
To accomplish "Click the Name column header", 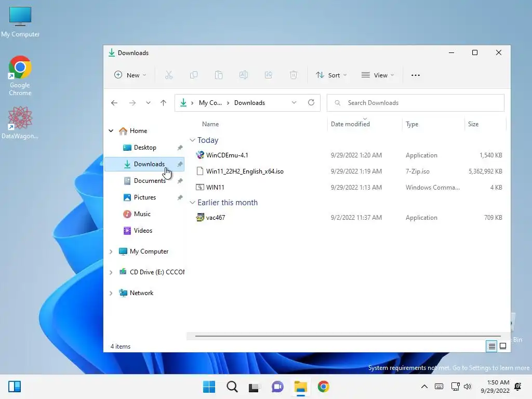I will coord(210,124).
